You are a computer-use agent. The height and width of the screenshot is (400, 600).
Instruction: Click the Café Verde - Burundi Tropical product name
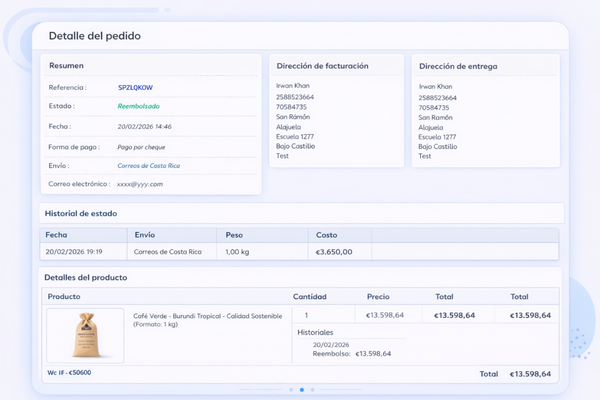207,316
